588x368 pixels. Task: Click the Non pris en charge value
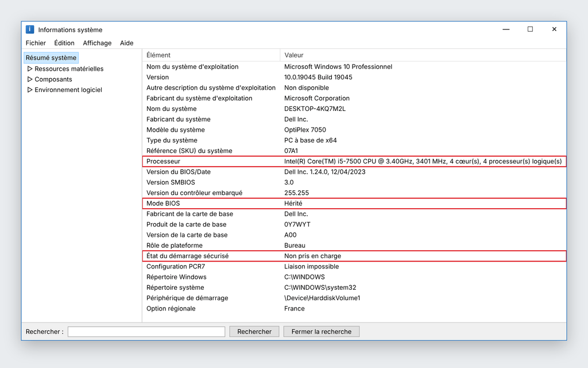pyautogui.click(x=313, y=256)
